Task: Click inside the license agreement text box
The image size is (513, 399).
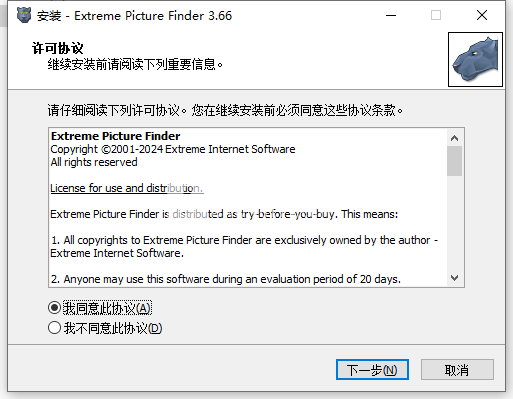Action: pyautogui.click(x=248, y=207)
